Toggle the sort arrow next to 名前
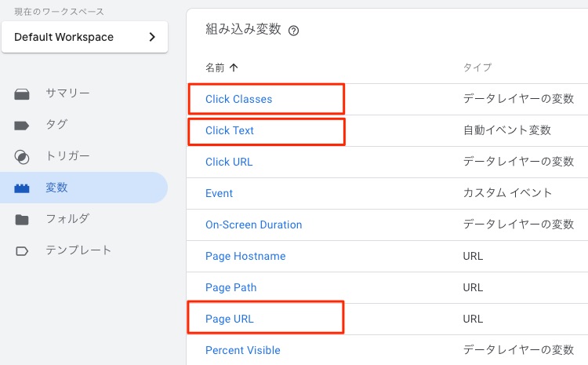Viewport: 588px width, 365px height. click(234, 68)
